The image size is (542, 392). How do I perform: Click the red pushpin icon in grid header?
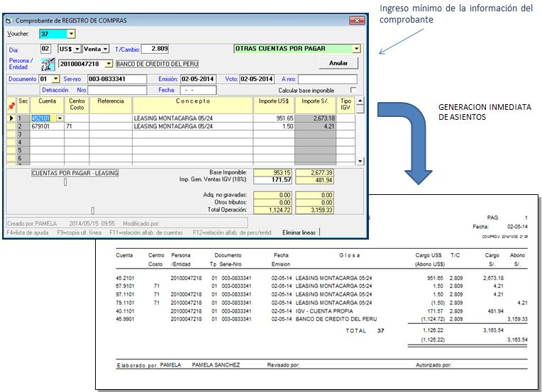point(11,106)
